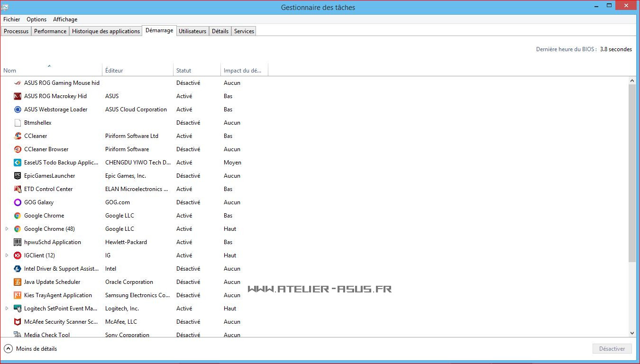This screenshot has height=364, width=640.
Task: Click the CCleaner icon in the list
Action: click(x=18, y=136)
